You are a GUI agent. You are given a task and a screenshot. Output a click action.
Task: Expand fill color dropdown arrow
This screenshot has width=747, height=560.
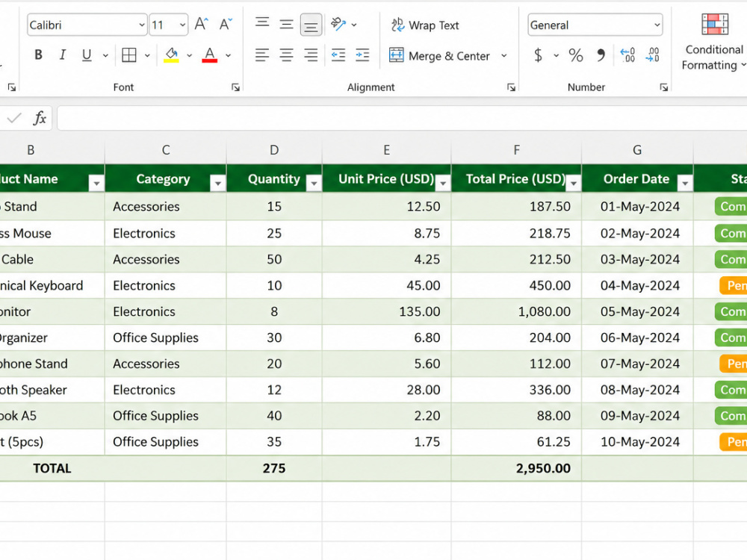point(189,56)
